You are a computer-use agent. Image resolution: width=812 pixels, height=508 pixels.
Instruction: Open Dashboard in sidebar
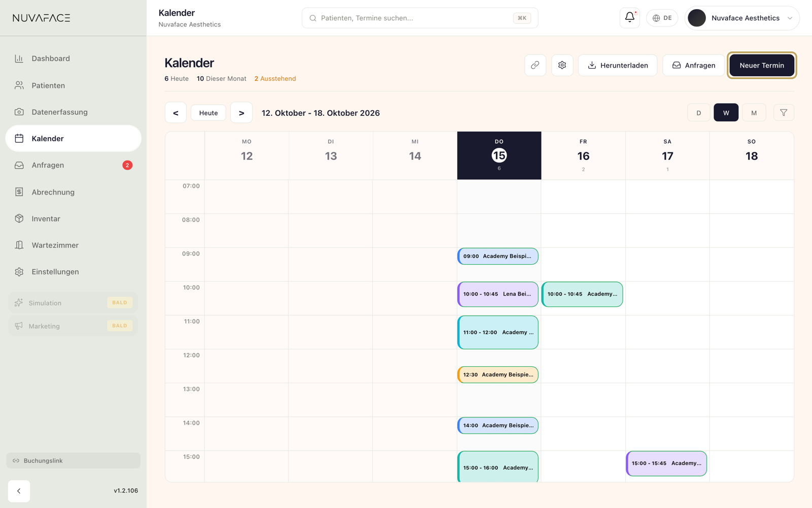click(73, 58)
